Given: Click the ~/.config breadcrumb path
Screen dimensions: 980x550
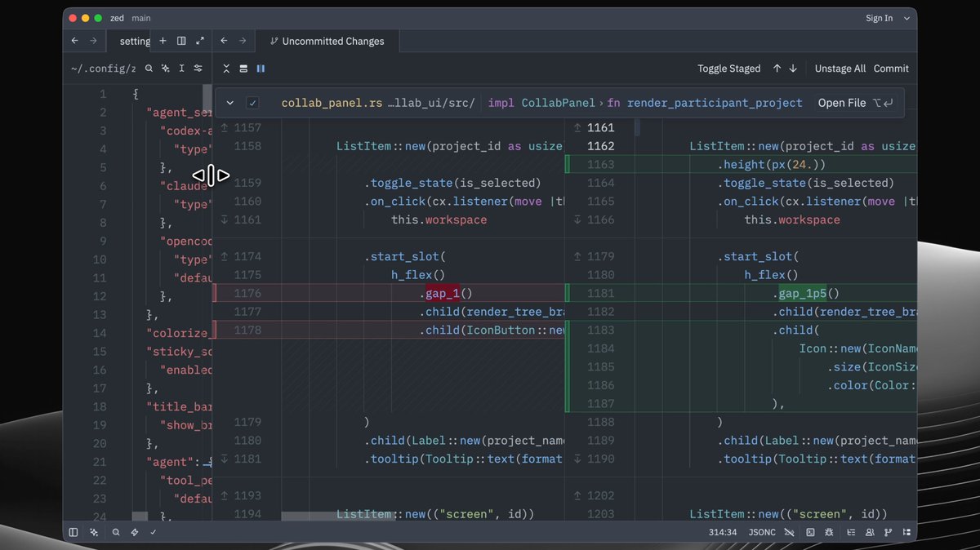Looking at the screenshot, I should coord(103,69).
